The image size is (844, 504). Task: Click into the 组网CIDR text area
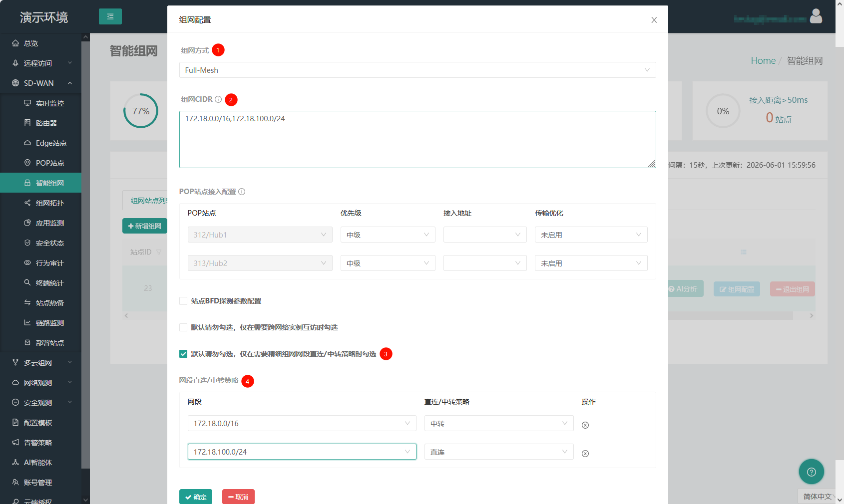click(x=418, y=139)
